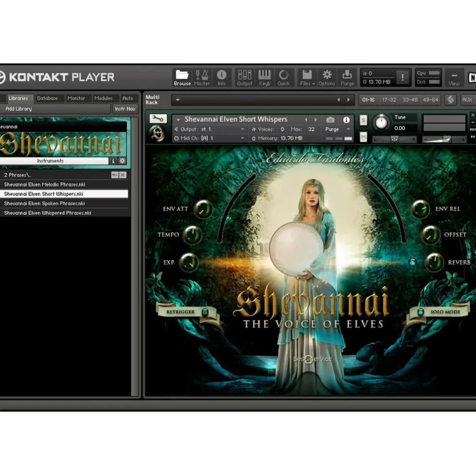Click the exclamation panic button
Screen dimensions: 476x476
click(402, 77)
